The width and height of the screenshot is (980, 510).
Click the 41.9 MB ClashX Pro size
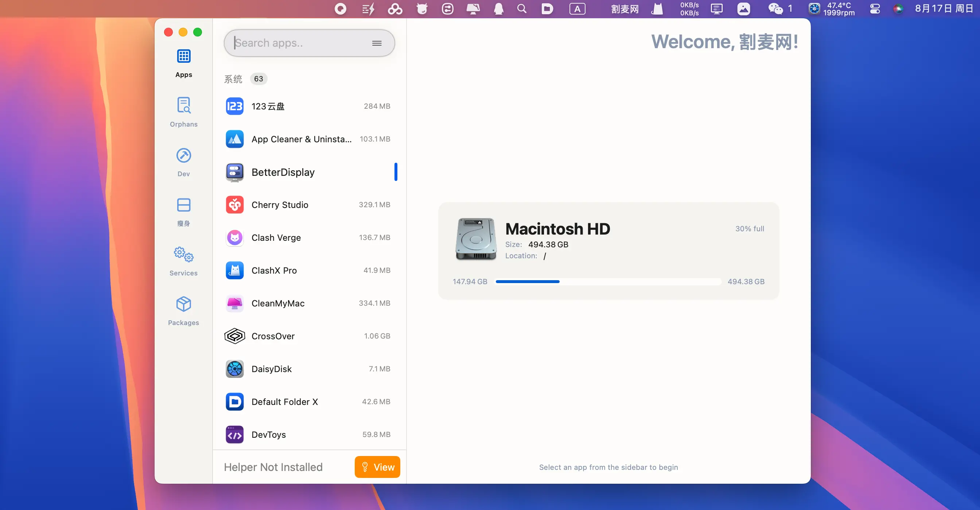377,270
